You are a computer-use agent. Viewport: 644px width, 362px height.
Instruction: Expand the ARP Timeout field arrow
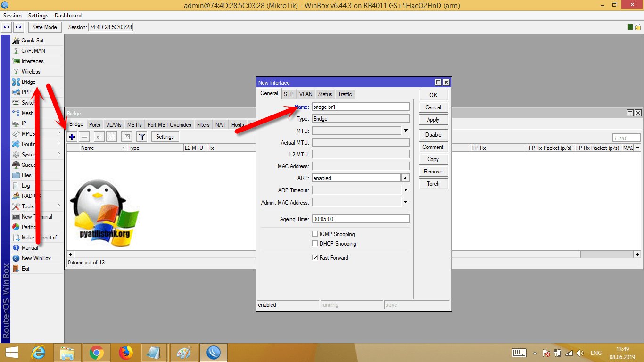(405, 190)
